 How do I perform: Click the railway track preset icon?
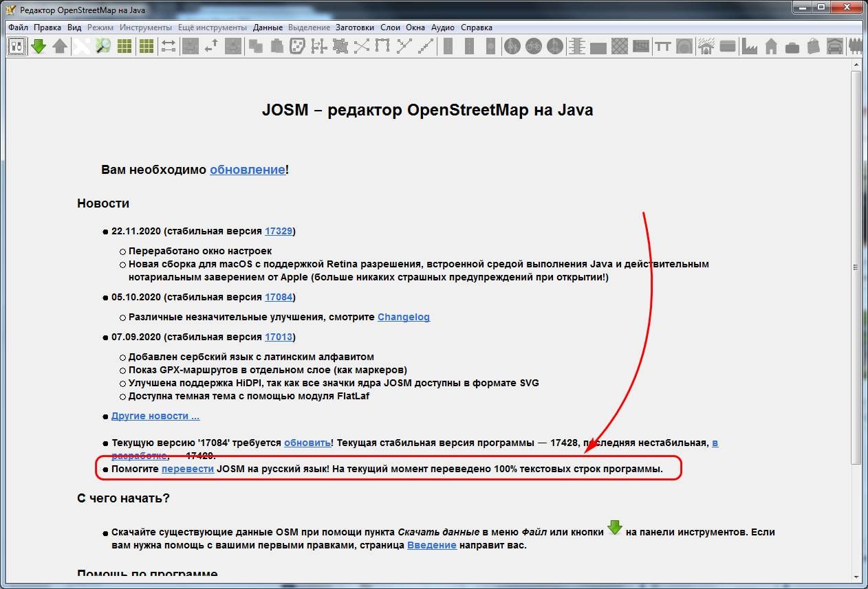(576, 46)
